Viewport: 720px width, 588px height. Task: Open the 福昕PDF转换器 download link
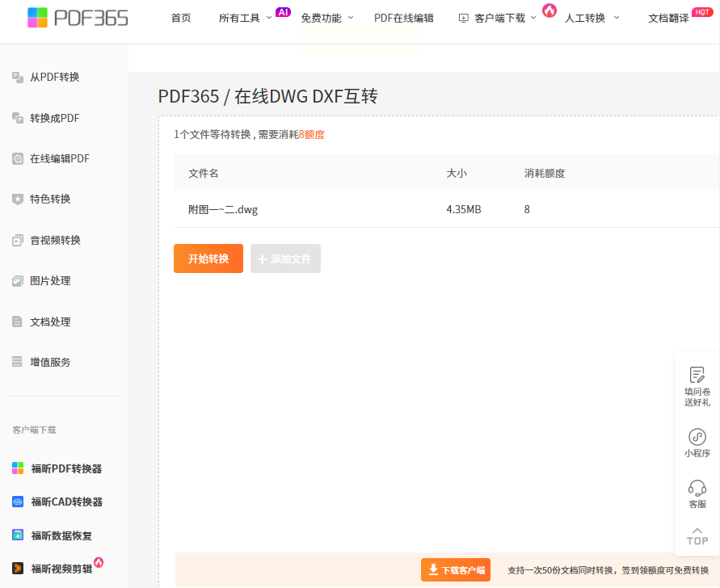(x=66, y=468)
